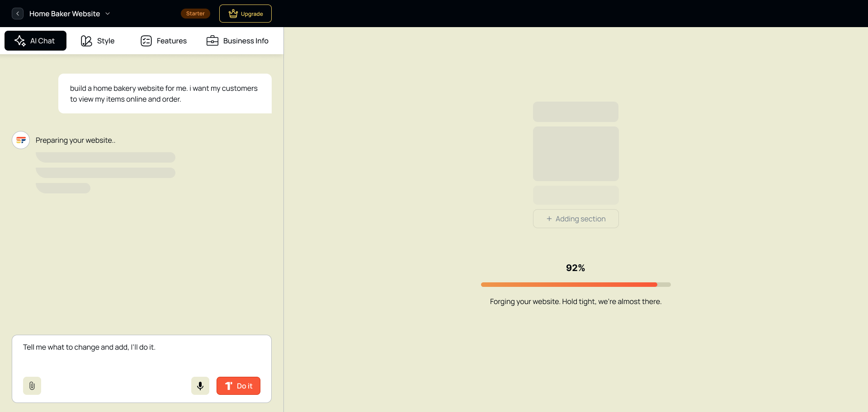
Task: Click the back arrow chevron
Action: coord(17,13)
